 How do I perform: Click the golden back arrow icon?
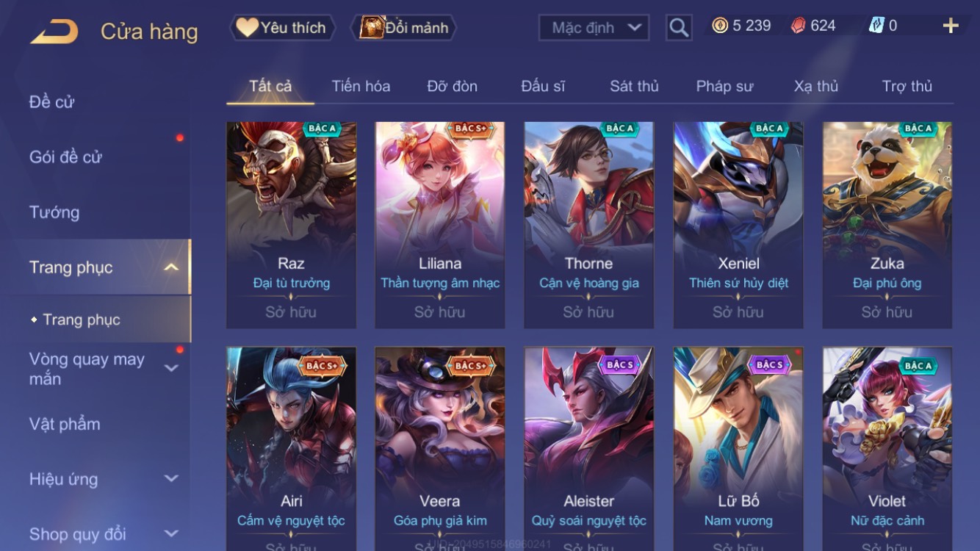pos(54,32)
